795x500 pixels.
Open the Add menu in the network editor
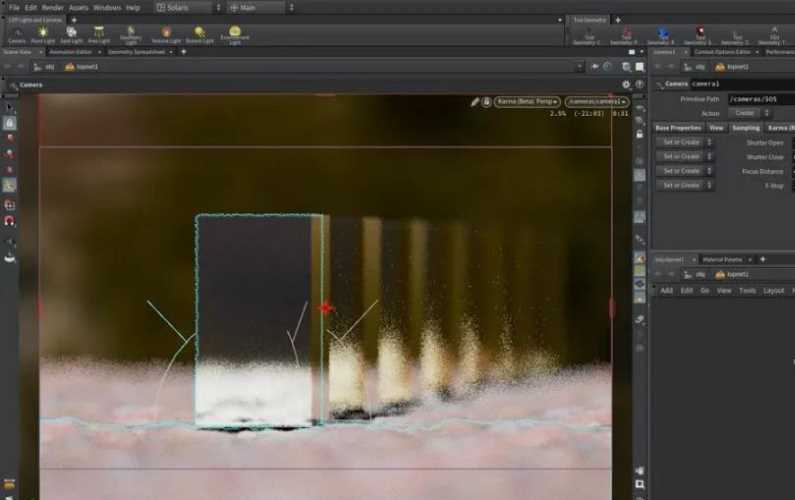click(666, 291)
